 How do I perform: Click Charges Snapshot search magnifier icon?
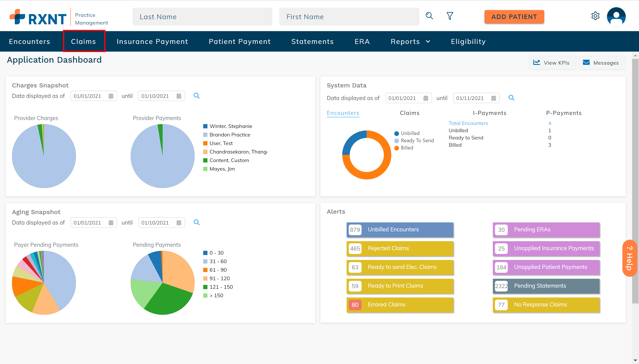click(x=197, y=96)
